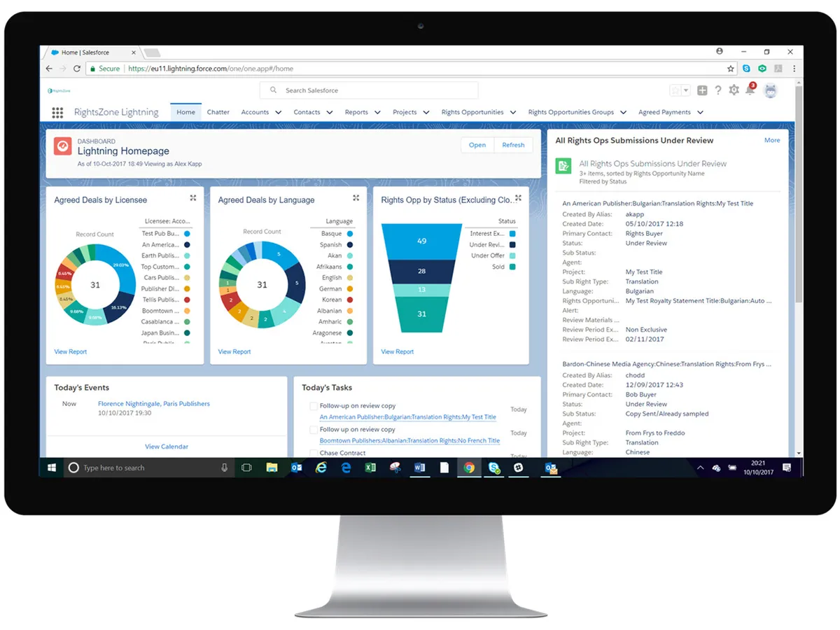Image resolution: width=840 pixels, height=630 pixels.
Task: Click the funnel segment labeled 49
Action: pyautogui.click(x=421, y=241)
